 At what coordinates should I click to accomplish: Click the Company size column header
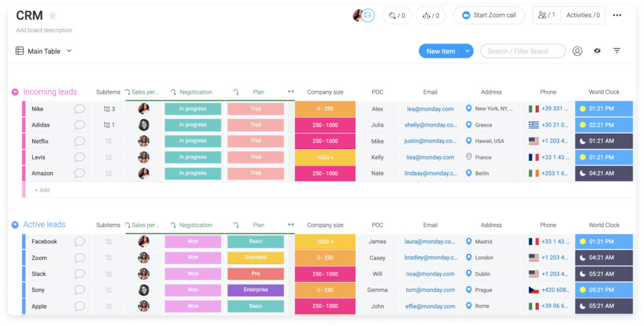pos(325,93)
